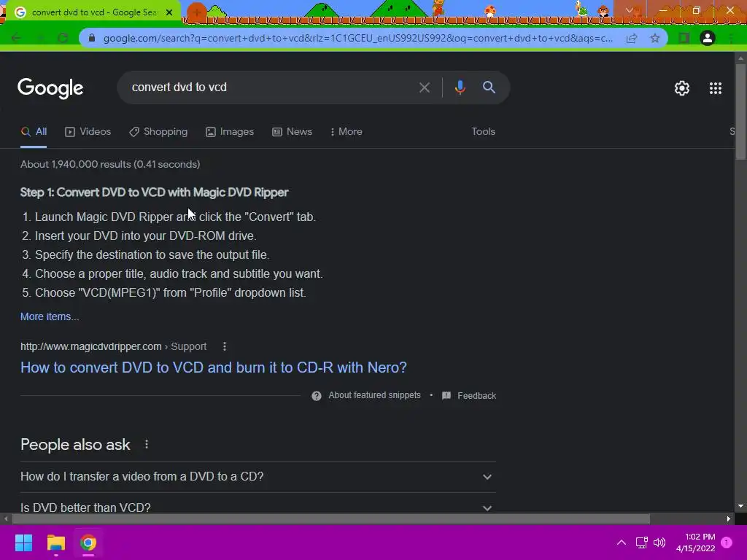Click About featured snippets help icon
This screenshot has width=747, height=560.
pos(317,396)
